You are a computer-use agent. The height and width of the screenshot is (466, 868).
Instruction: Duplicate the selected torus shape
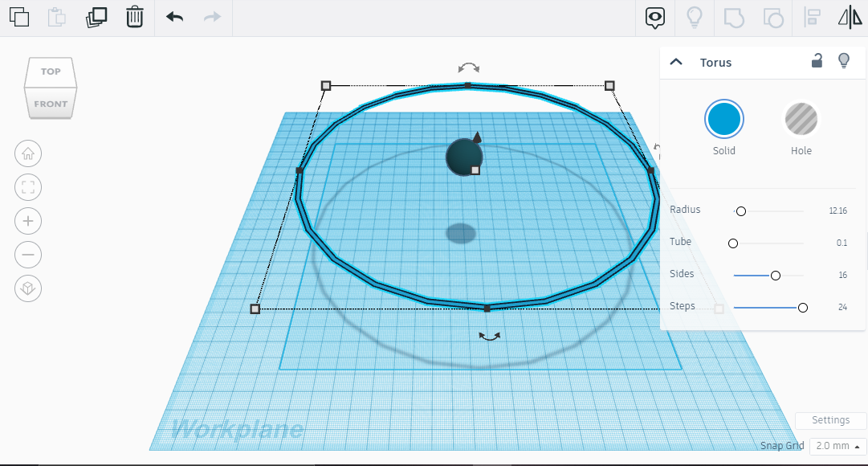click(x=96, y=17)
